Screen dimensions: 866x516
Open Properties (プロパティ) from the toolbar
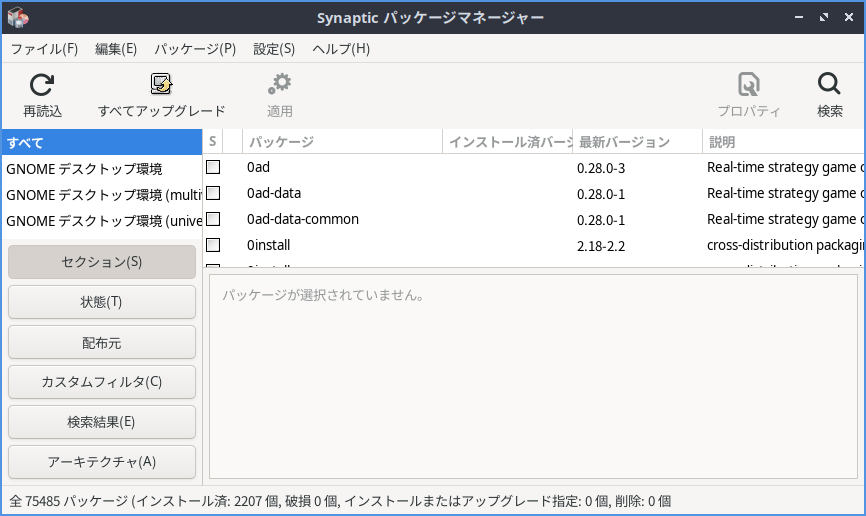coord(748,85)
